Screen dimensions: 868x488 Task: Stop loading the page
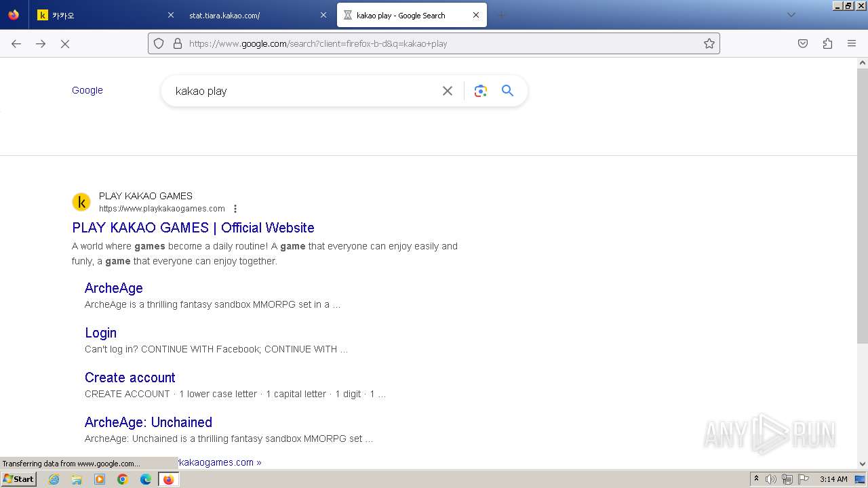65,43
